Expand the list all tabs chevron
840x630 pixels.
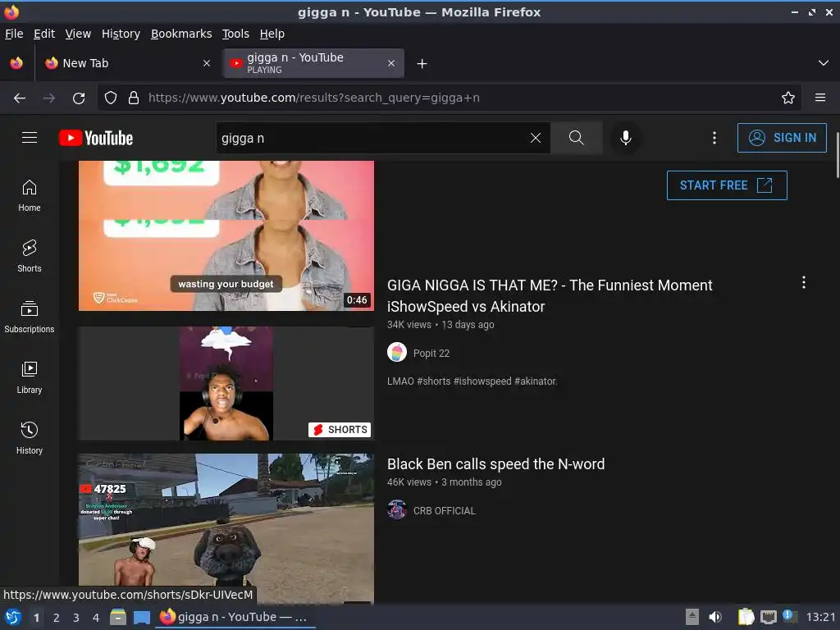824,63
